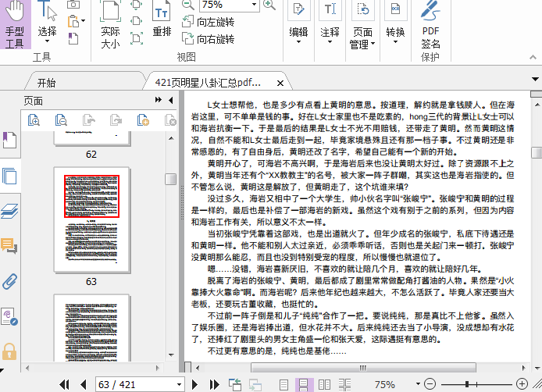542x392 pixels.
Task: Click the document vertical scrollbar thumb
Action: click(537, 152)
